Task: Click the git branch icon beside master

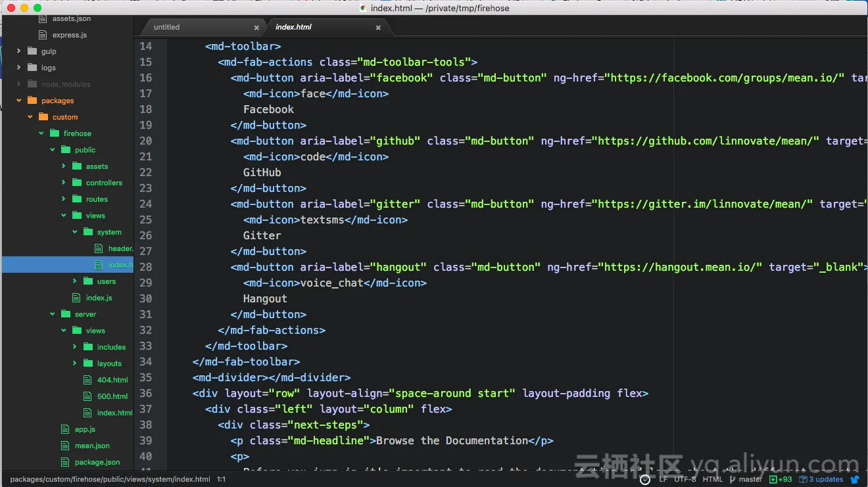Action: 733,480
